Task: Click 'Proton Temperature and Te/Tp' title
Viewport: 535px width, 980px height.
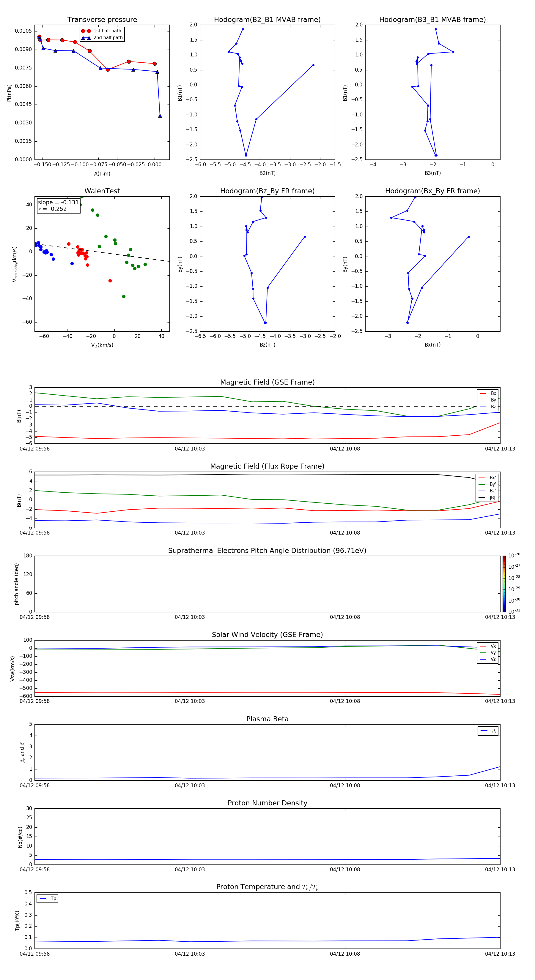Action: click(x=267, y=887)
